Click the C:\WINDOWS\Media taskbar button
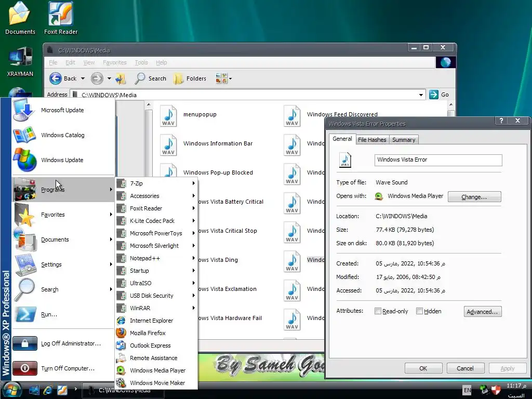The height and width of the screenshot is (399, 532). (124, 390)
